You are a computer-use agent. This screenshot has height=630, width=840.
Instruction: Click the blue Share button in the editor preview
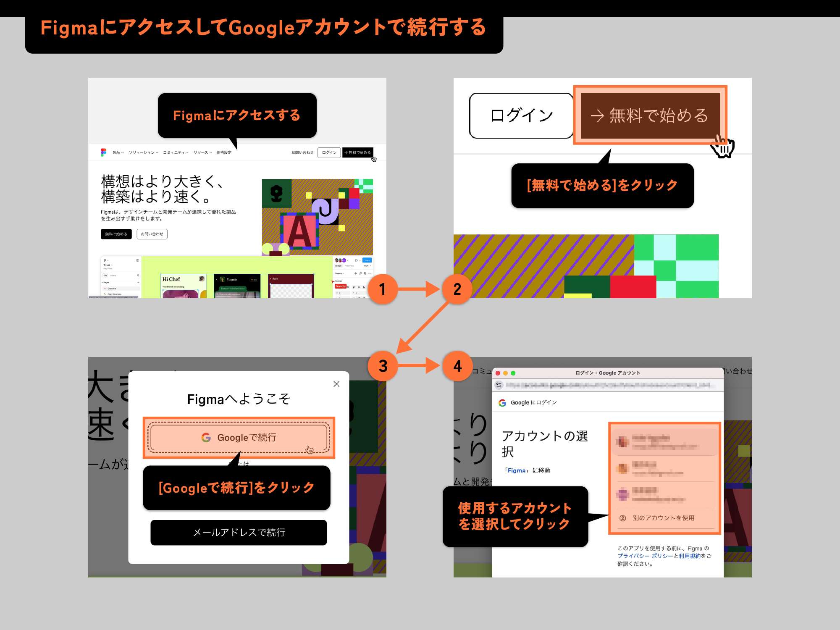point(367,260)
